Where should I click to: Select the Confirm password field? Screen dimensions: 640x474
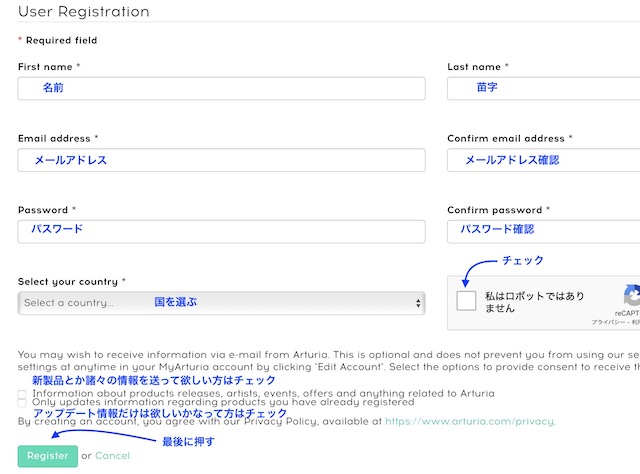tap(545, 231)
